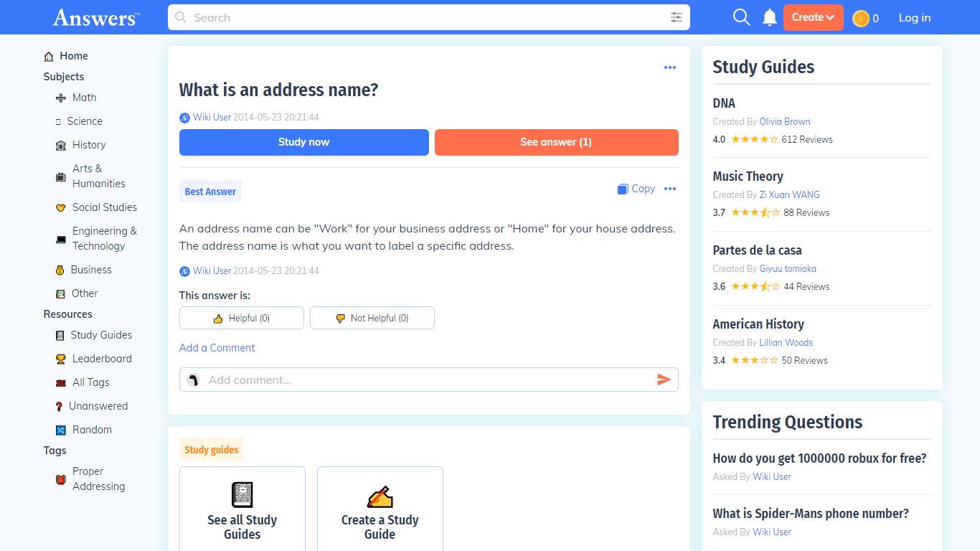Screen dimensions: 980x551
Task: Click the copy icon beside Copy
Action: click(x=623, y=189)
